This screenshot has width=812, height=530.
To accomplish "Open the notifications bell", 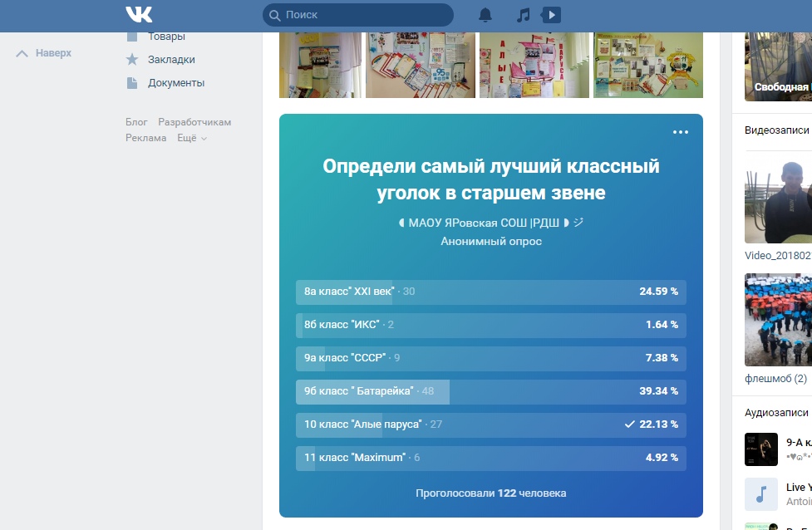I will click(x=485, y=15).
